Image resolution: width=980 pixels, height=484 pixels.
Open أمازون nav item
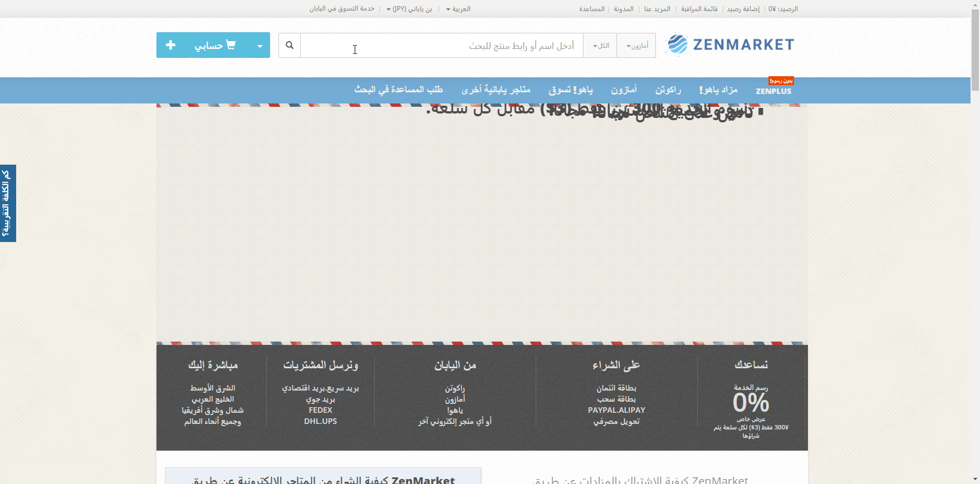624,90
